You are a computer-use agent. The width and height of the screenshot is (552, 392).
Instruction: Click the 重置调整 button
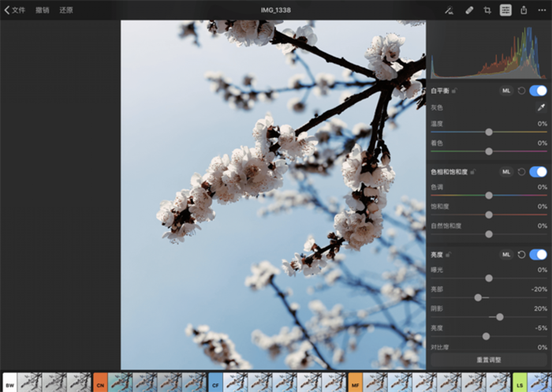tap(489, 360)
